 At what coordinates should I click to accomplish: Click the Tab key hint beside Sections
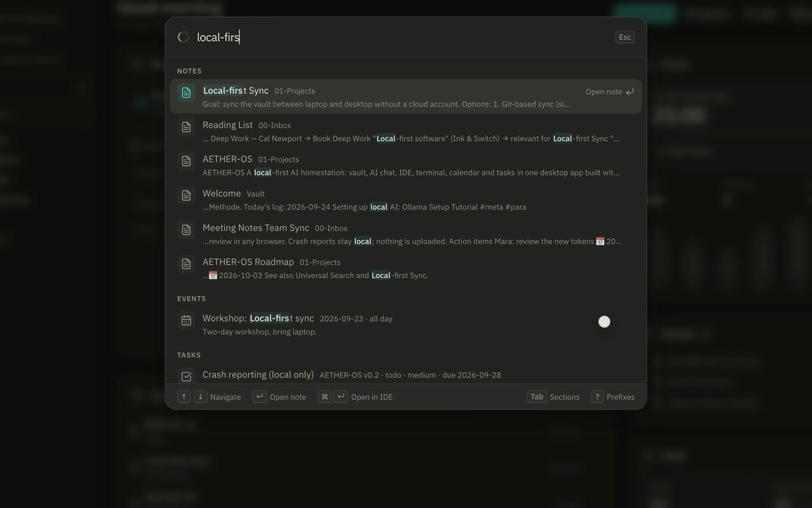(537, 397)
